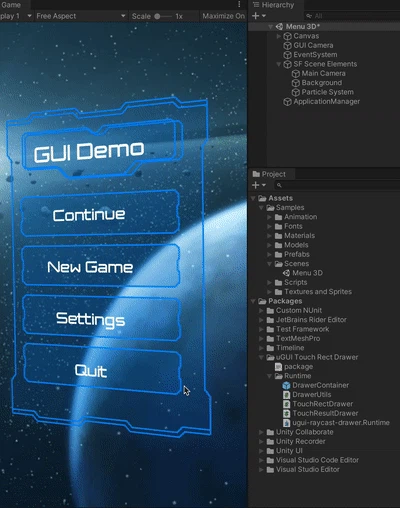This screenshot has height=508, width=400.
Task: Click the package file icon
Action: coord(278,367)
